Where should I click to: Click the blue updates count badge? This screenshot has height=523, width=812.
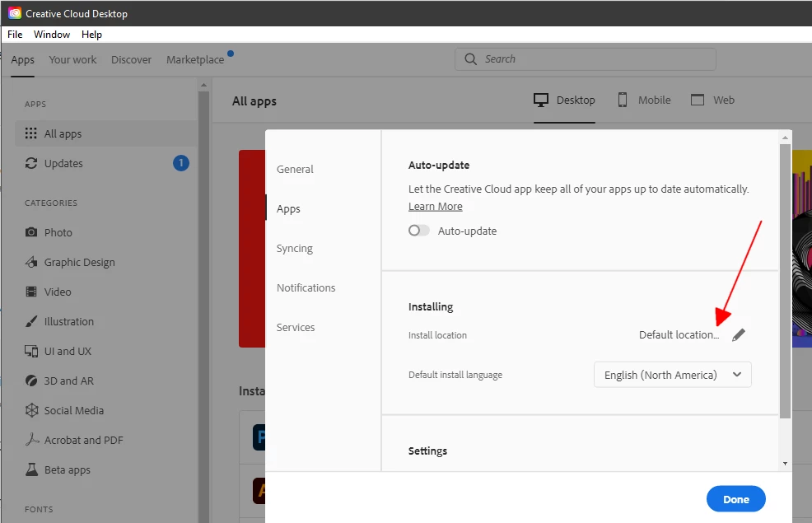click(x=180, y=163)
